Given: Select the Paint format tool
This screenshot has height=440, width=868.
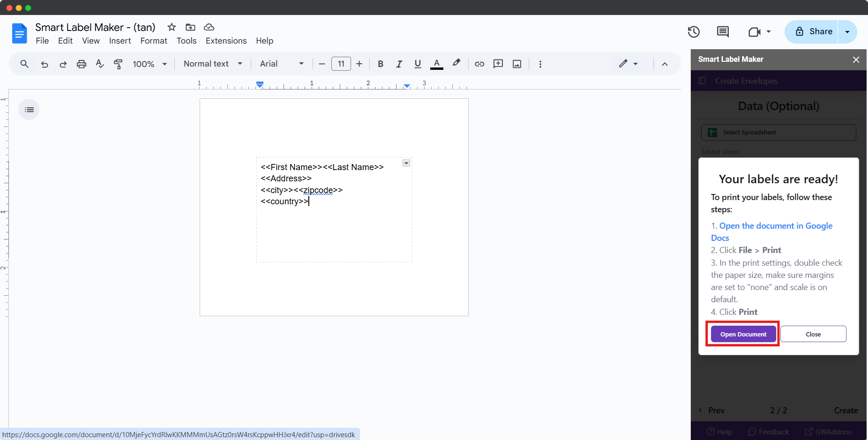Looking at the screenshot, I should (118, 64).
